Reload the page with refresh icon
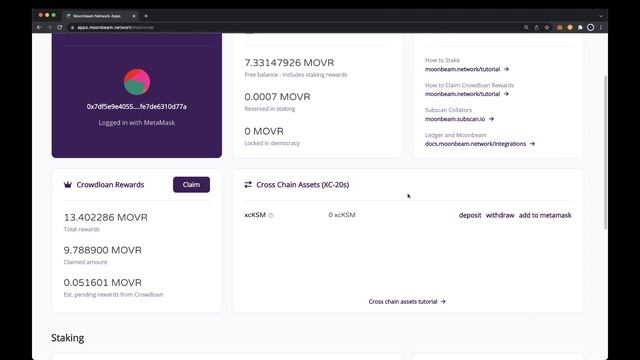 pos(60,27)
